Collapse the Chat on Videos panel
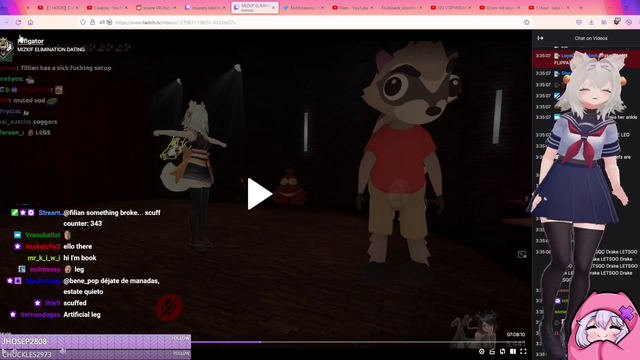The width and height of the screenshot is (640, 360). [x=540, y=38]
